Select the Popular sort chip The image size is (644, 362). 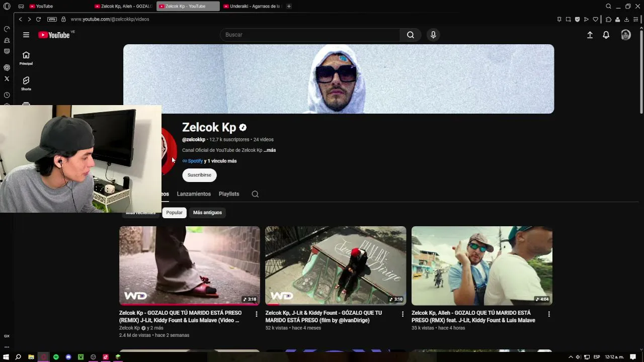(175, 213)
